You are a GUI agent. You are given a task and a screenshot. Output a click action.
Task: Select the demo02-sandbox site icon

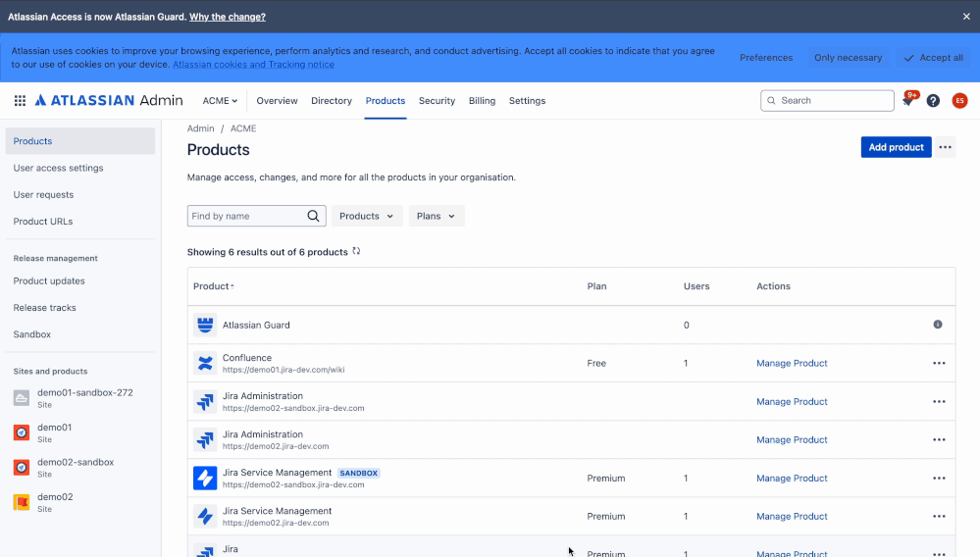[x=22, y=467]
